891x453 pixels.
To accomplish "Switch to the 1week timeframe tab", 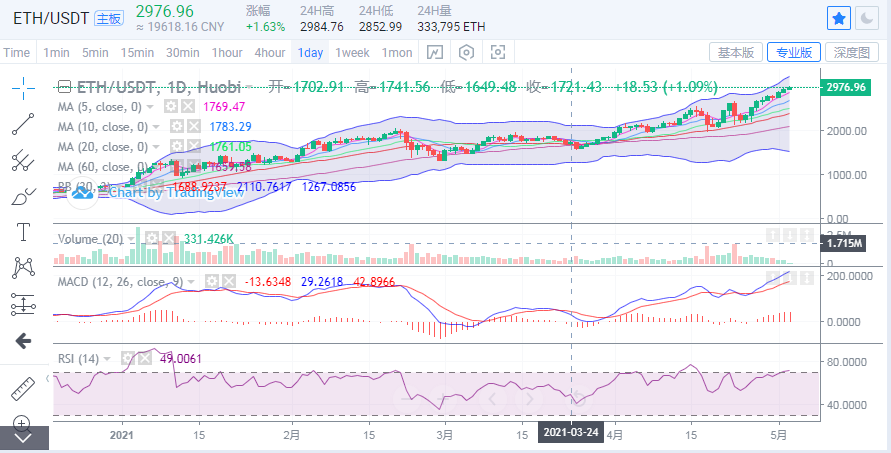I will 352,53.
